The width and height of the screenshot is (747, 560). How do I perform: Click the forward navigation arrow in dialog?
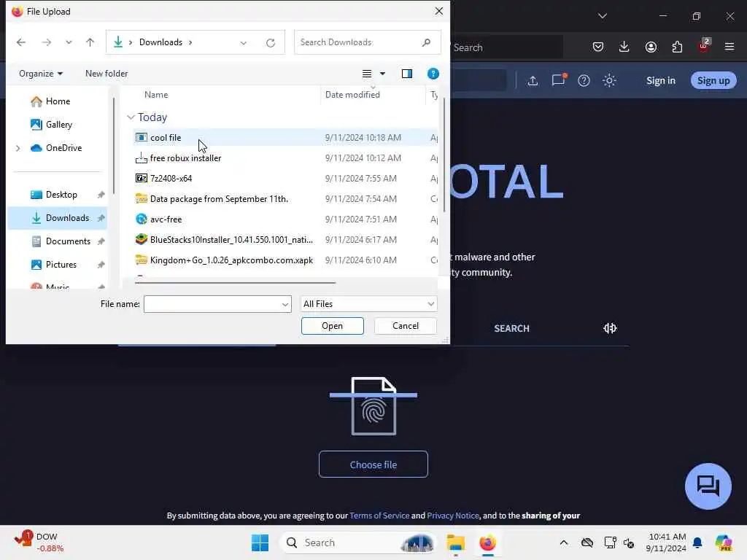[46, 42]
